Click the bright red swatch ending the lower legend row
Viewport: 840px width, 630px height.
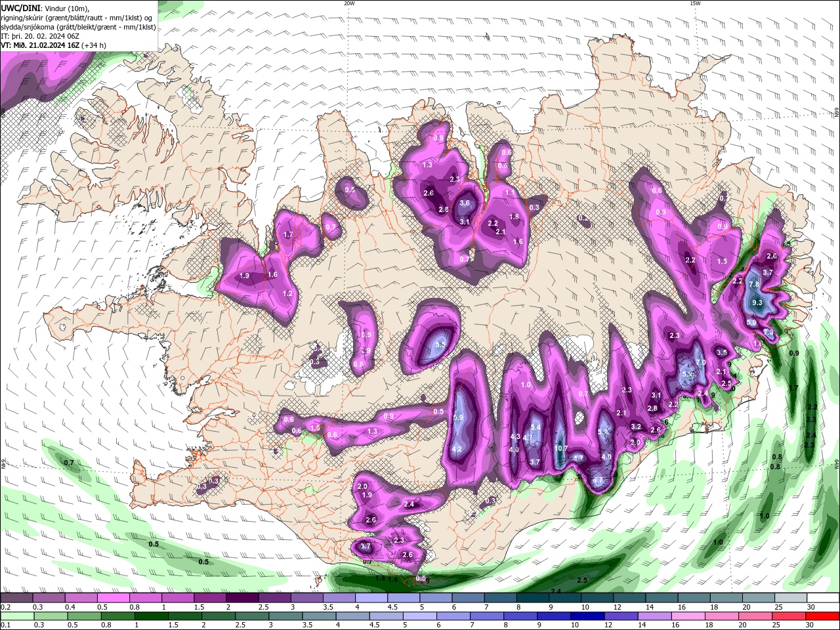point(822,616)
